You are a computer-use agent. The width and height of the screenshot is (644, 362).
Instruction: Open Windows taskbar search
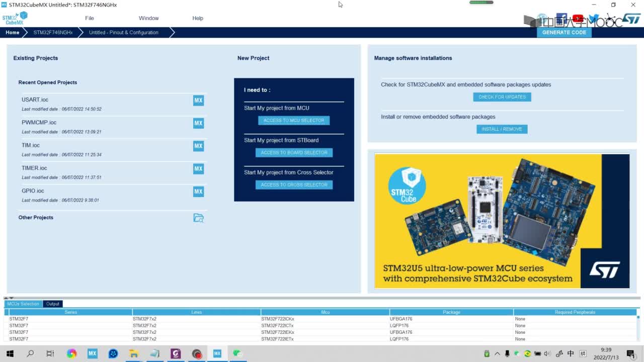30,353
